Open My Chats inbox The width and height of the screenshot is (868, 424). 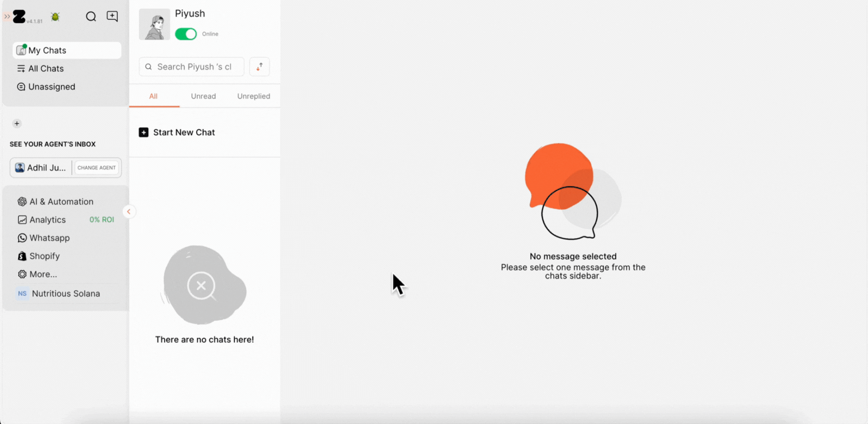67,50
